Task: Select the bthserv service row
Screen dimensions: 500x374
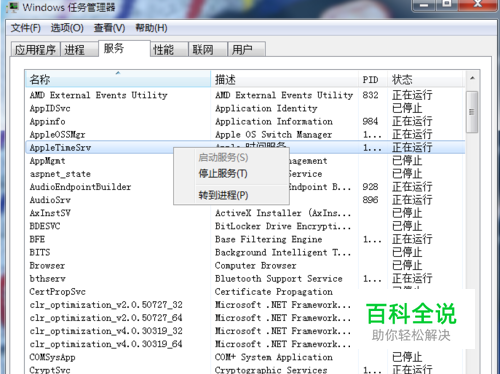Action: (x=245, y=278)
